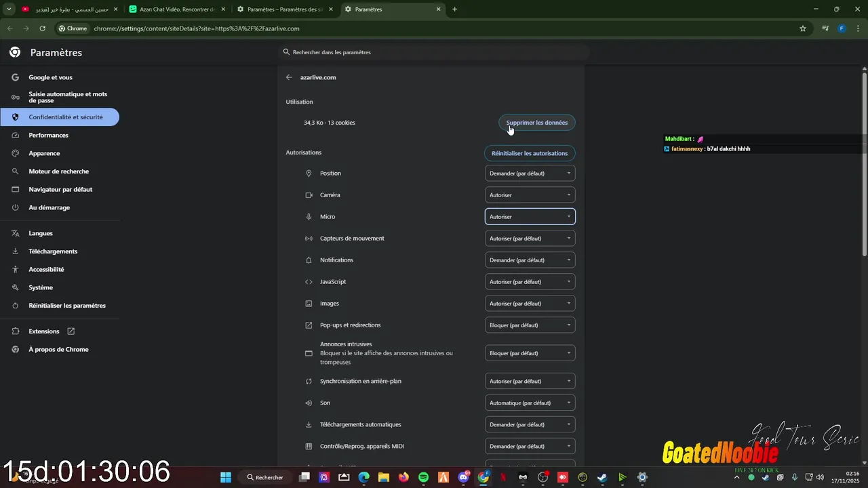
Task: Click Réinitialiser les autorisations button
Action: tap(530, 153)
